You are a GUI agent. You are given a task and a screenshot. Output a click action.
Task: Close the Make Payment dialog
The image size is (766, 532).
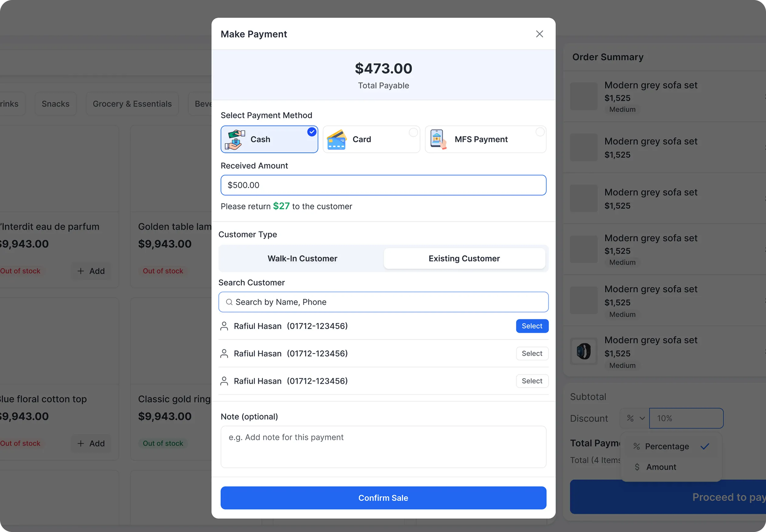(x=539, y=34)
